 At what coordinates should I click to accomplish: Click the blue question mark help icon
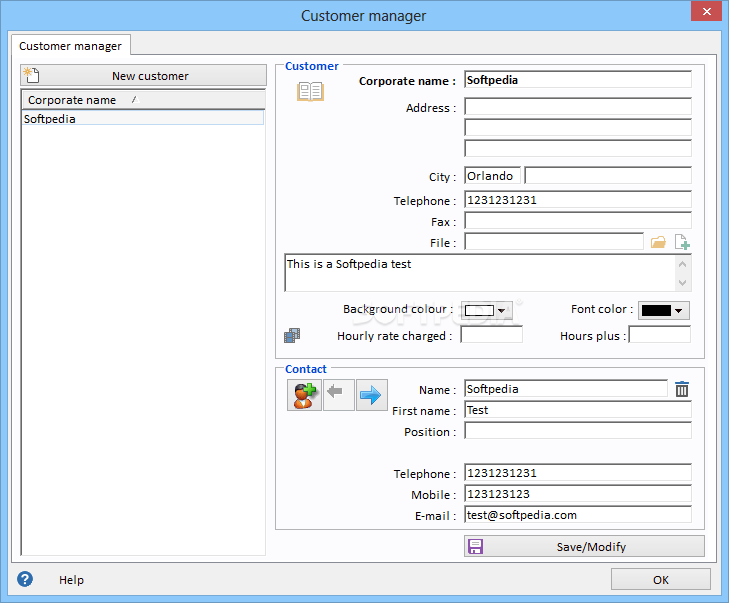(25, 579)
